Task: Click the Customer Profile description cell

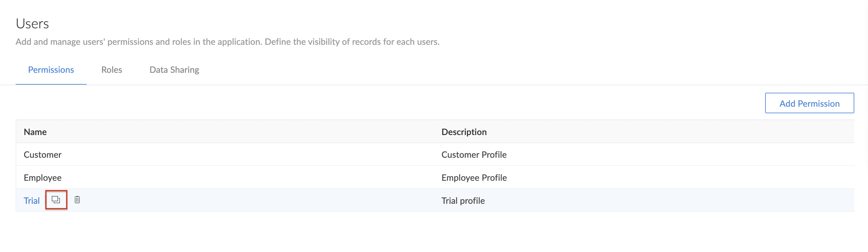Action: pyautogui.click(x=474, y=154)
